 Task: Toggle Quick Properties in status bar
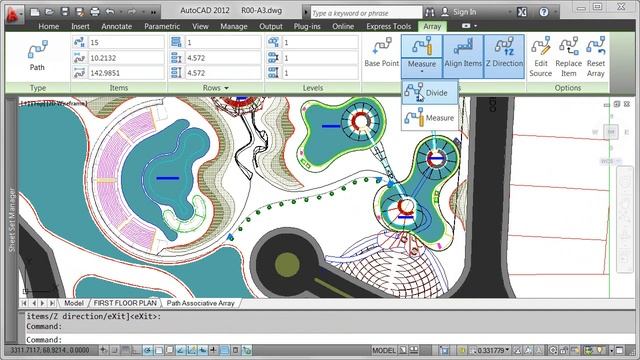pos(236,350)
